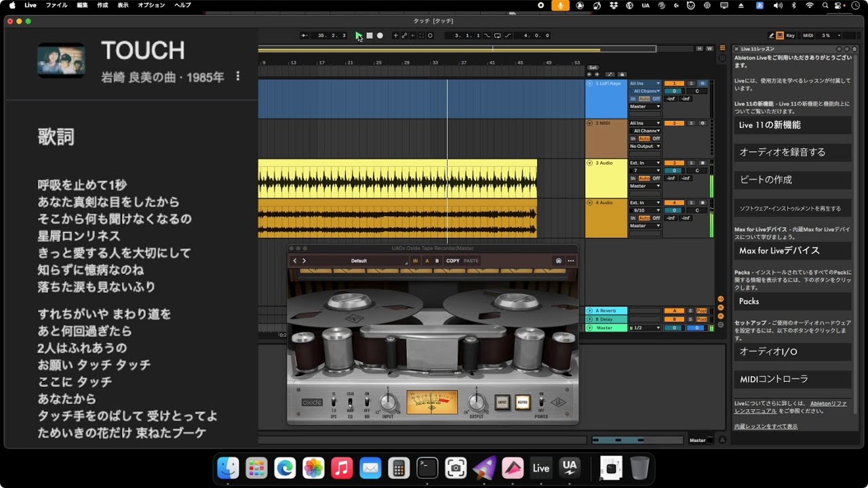Open the 作成 menu
Screen dimensions: 868x488
click(102, 5)
